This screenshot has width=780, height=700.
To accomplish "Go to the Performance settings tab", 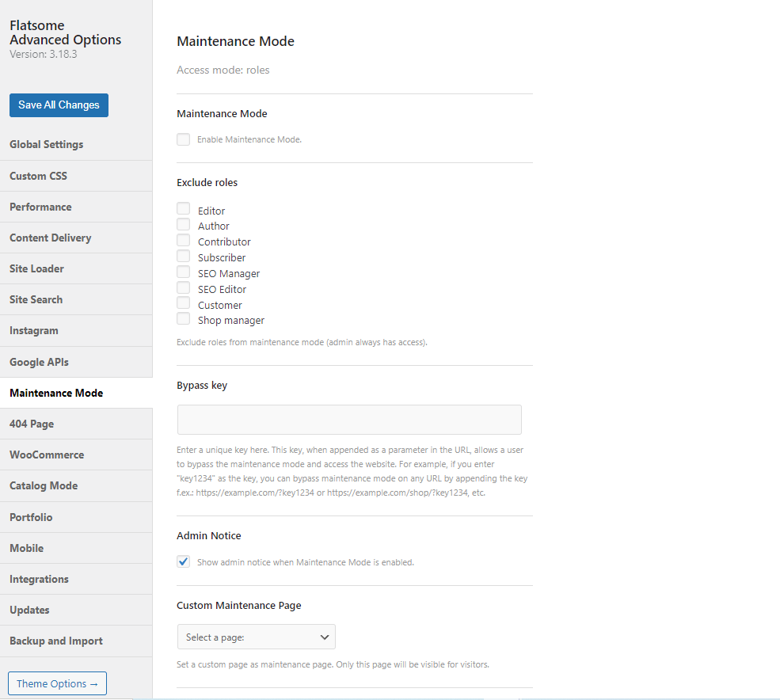I will pos(76,207).
